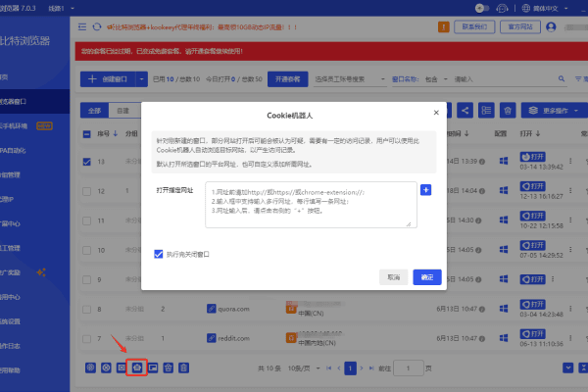Click the 联系我们 button
The image size is (588, 392).
coord(474,27)
